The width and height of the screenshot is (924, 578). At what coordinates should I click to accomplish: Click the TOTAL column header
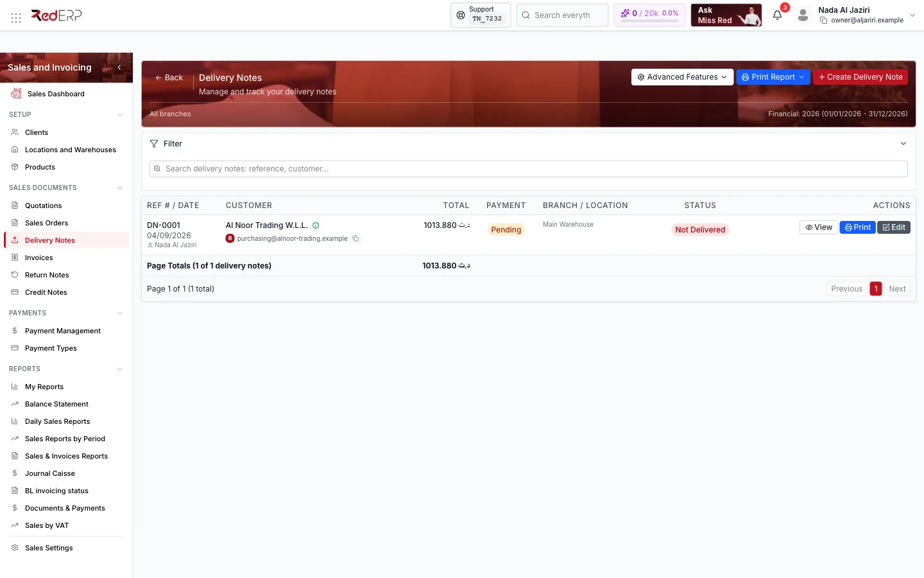pos(456,206)
